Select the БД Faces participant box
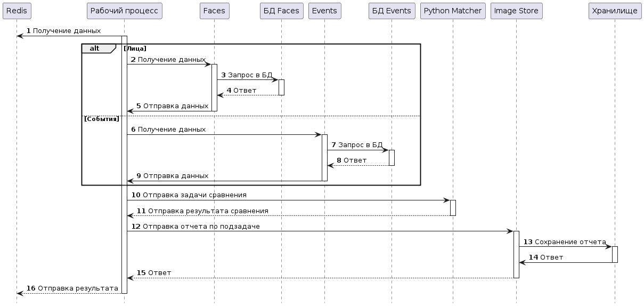This screenshot has height=306, width=644. 281,11
